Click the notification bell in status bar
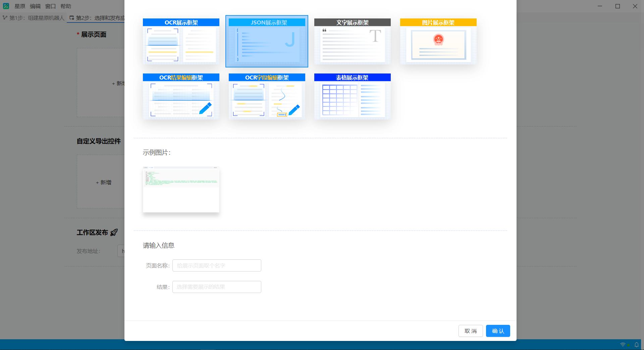This screenshot has width=644, height=350. (636, 345)
